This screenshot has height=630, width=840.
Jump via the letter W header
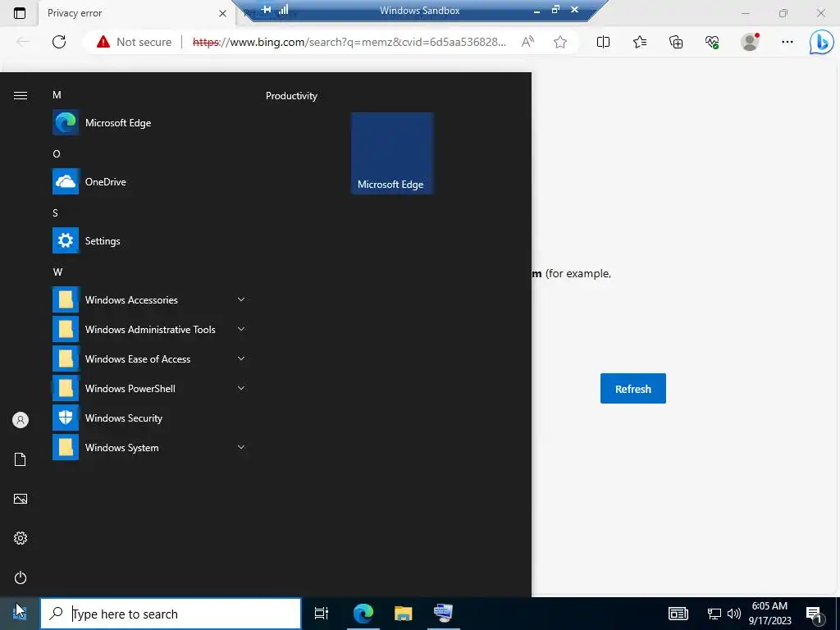pyautogui.click(x=58, y=272)
